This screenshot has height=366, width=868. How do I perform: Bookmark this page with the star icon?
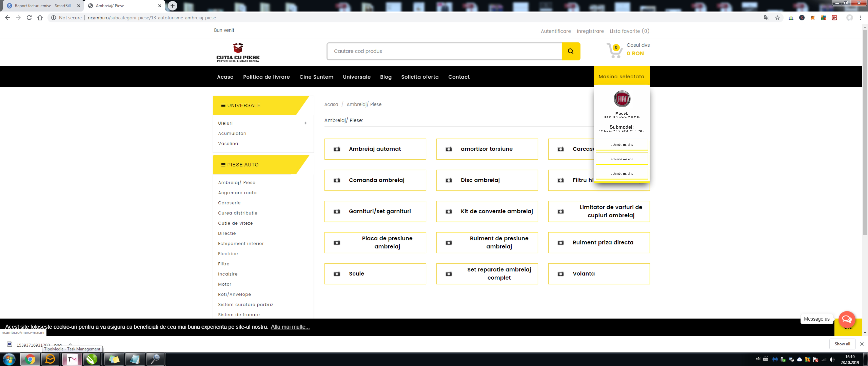coord(777,18)
